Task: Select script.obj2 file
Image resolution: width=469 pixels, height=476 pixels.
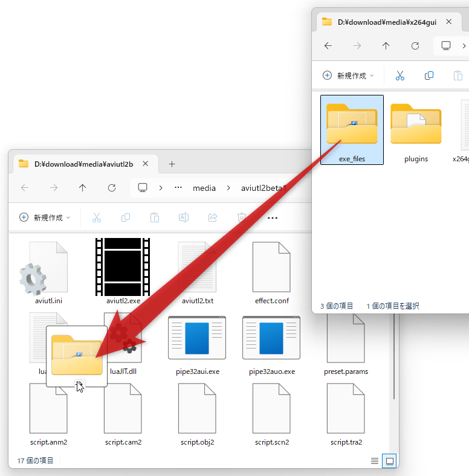Action: tap(198, 414)
